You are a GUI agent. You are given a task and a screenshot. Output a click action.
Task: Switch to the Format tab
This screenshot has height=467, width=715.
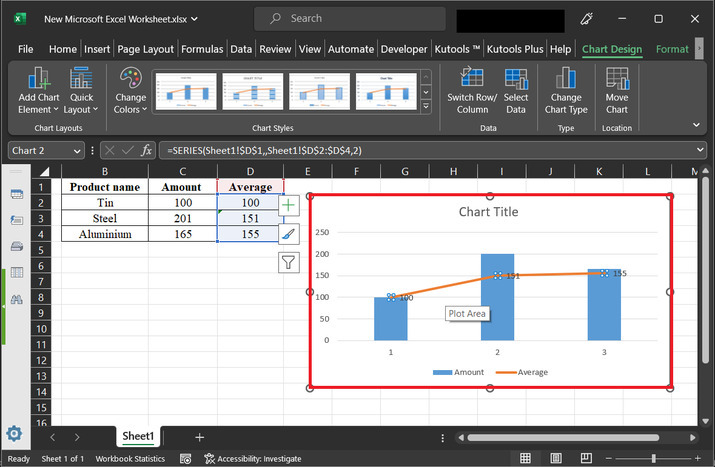(x=672, y=49)
